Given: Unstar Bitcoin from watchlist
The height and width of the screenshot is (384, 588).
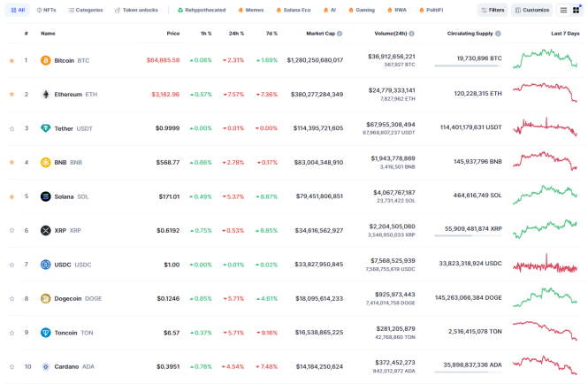Looking at the screenshot, I should [x=11, y=60].
